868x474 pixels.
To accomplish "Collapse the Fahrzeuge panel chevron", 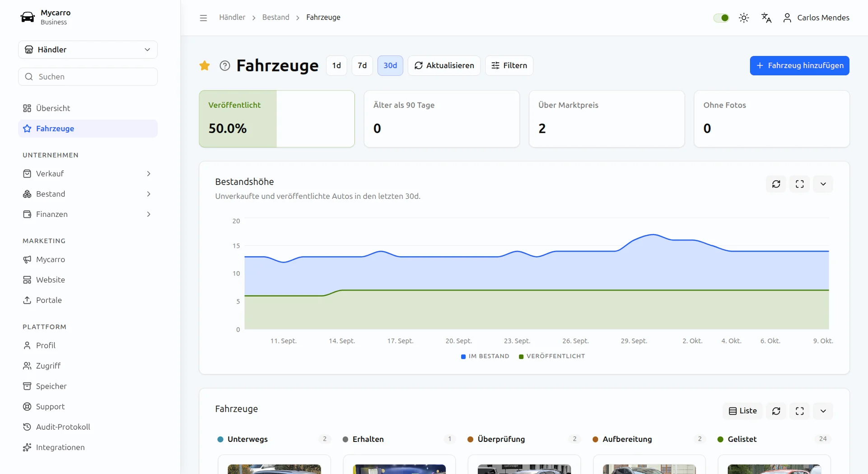I will click(x=823, y=411).
